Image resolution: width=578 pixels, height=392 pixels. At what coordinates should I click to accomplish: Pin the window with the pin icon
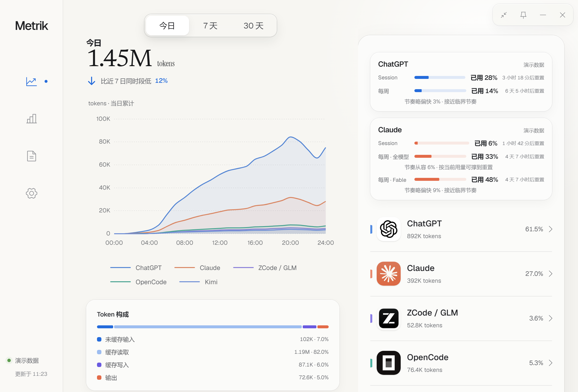523,15
